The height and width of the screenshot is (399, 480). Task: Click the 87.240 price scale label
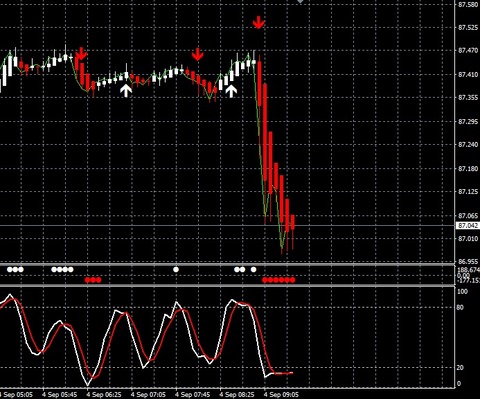tap(468, 145)
